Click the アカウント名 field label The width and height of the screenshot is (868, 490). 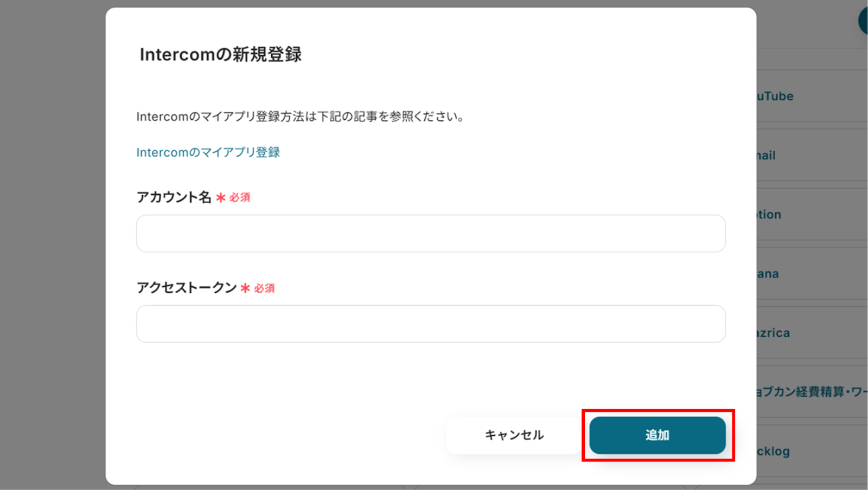[174, 197]
